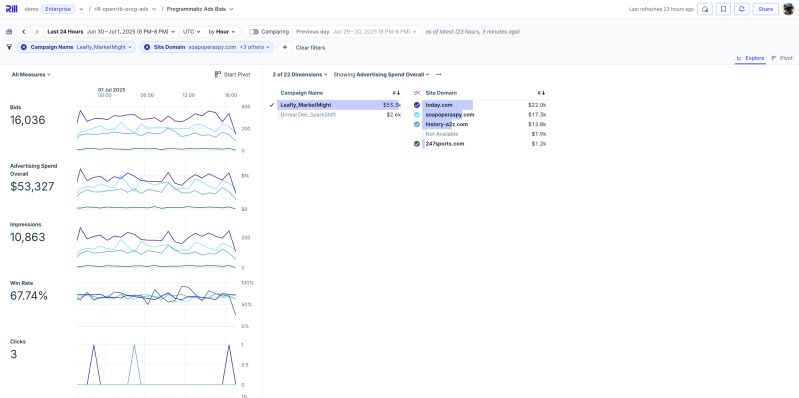
Task: Open the bookmarks icon button
Action: point(723,9)
